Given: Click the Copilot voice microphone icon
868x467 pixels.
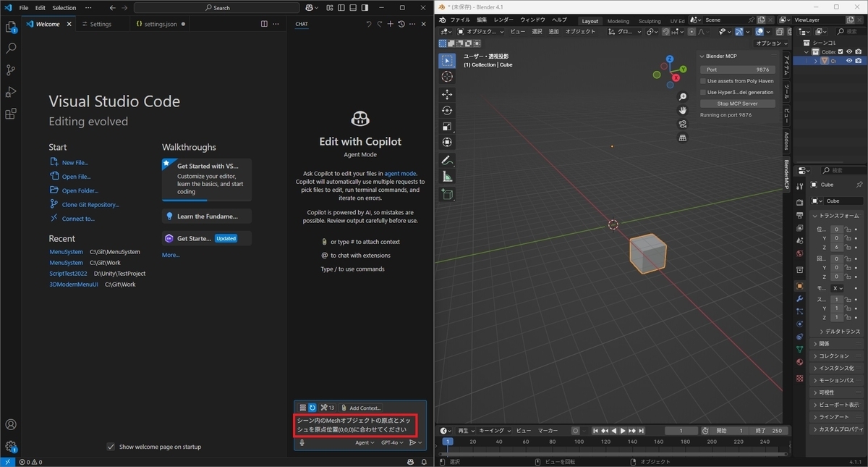Looking at the screenshot, I should pyautogui.click(x=302, y=442).
